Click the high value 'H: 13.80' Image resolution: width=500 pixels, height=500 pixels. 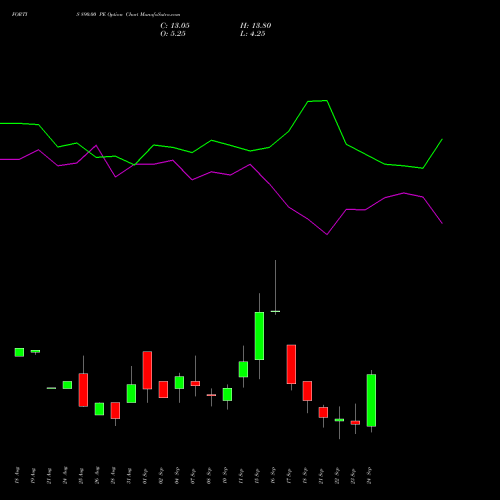coord(255,26)
